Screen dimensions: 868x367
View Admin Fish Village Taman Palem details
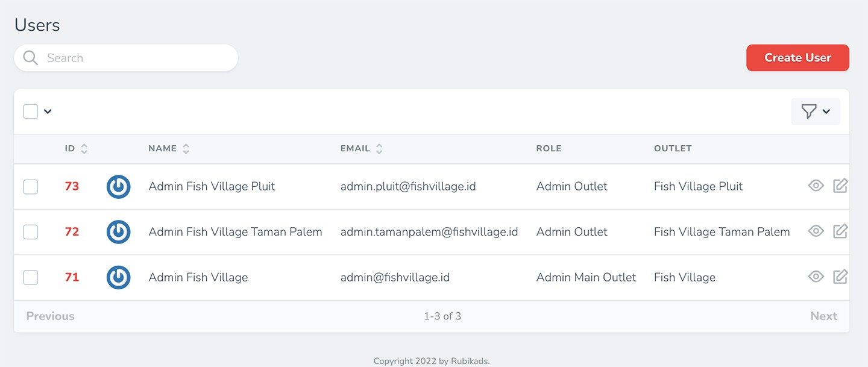pos(816,231)
